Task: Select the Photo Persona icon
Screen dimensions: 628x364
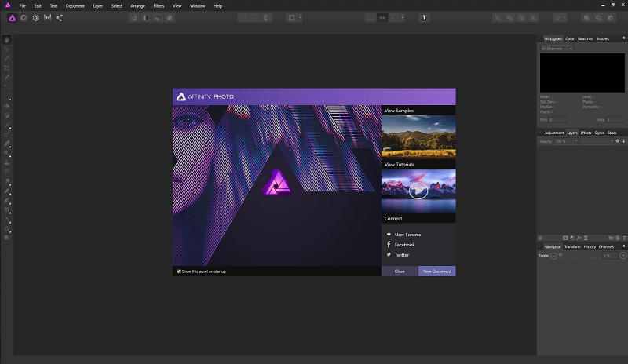Action: (12, 17)
